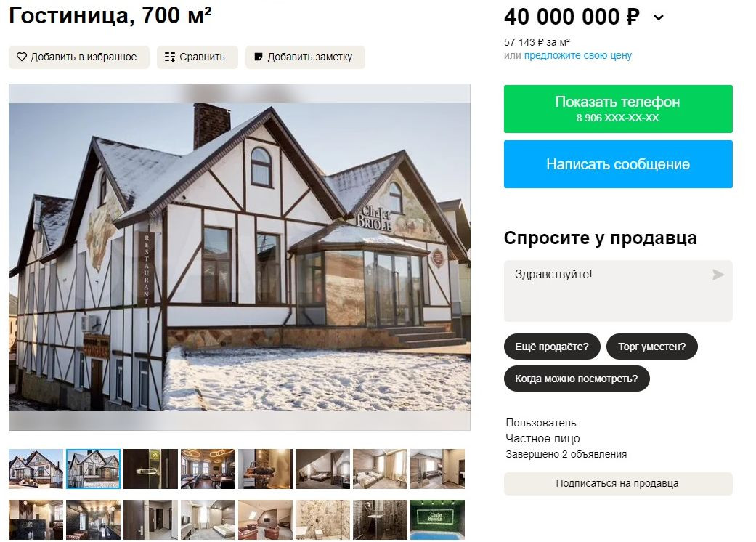Open 'предложите свою цену' link
Screen dimensions: 756x542
(577, 55)
